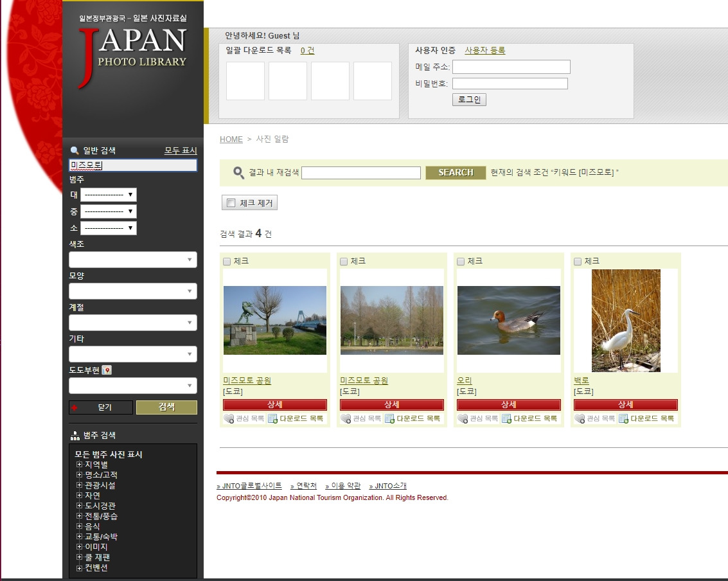
Task: Open the 0 건 download list link
Action: (307, 50)
